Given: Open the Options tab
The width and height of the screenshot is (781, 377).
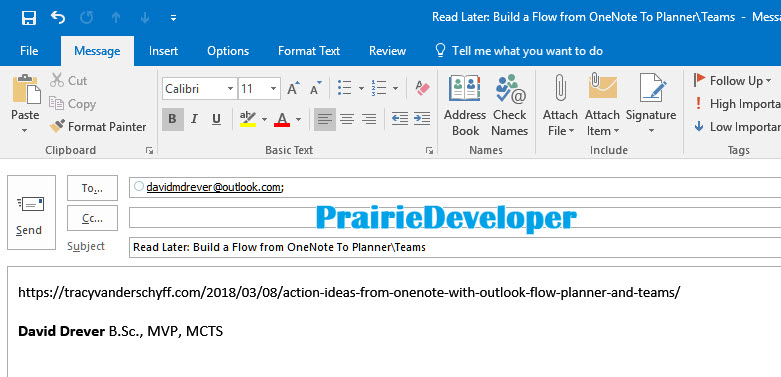Looking at the screenshot, I should coord(228,51).
